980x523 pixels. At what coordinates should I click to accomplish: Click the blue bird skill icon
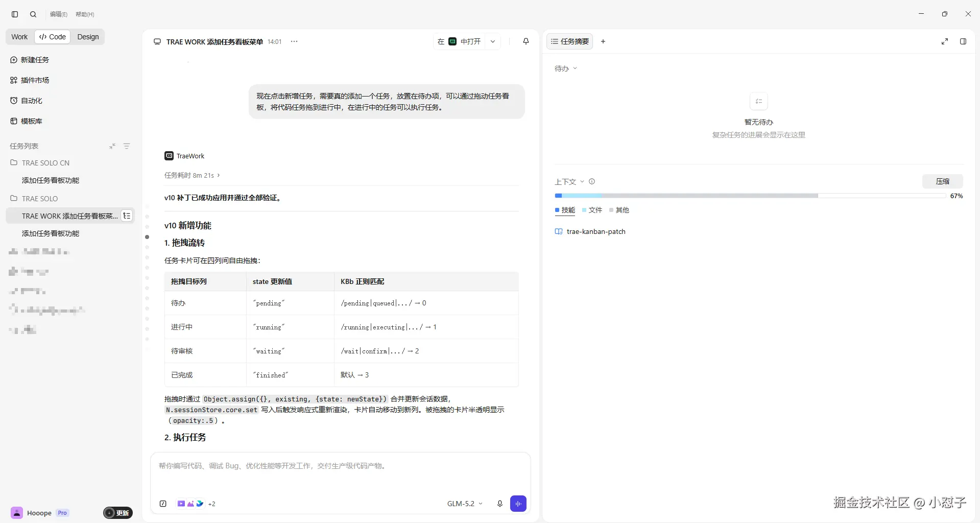pyautogui.click(x=200, y=504)
